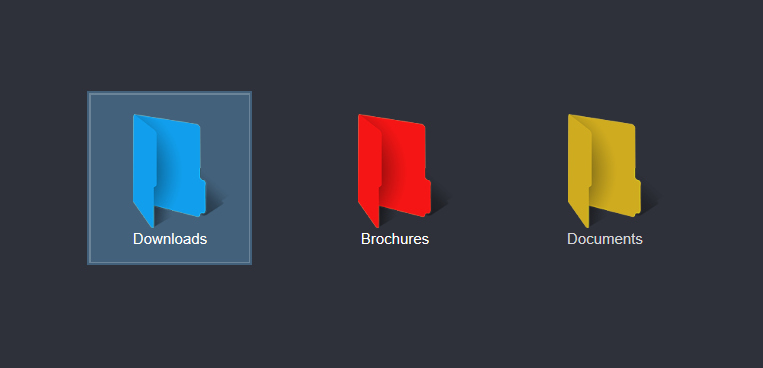This screenshot has width=763, height=368.
Task: Click the Brochures text label
Action: (x=395, y=239)
